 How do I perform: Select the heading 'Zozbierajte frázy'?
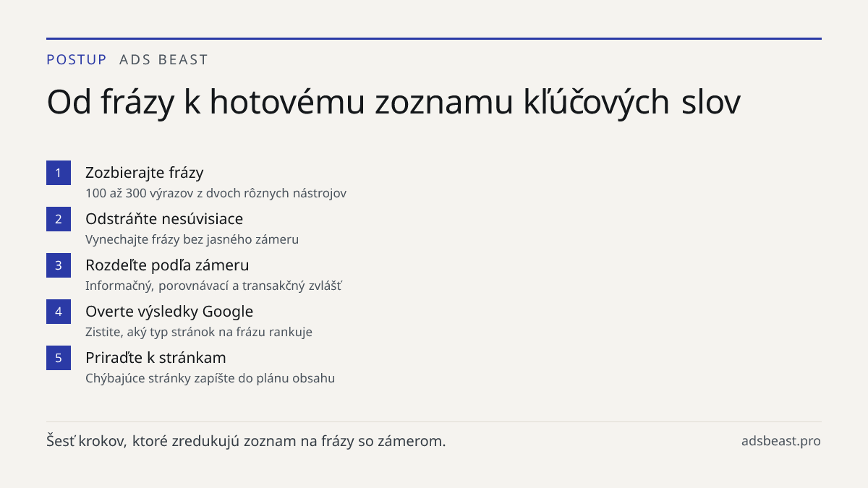(145, 173)
